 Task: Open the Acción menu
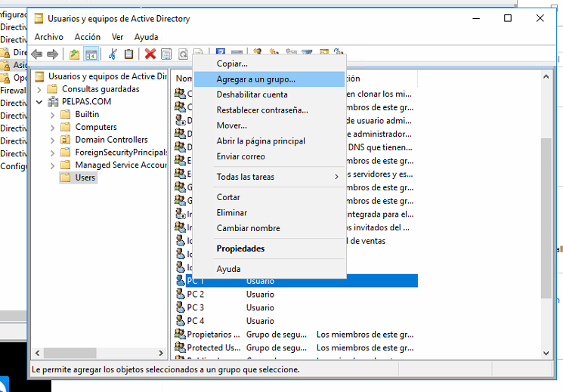(87, 37)
